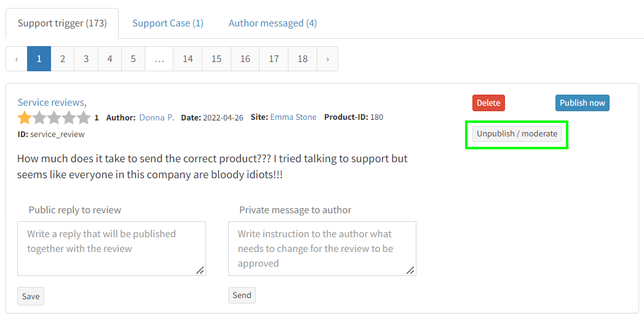This screenshot has height=322, width=644.
Task: Go to last page 18
Action: [x=303, y=59]
